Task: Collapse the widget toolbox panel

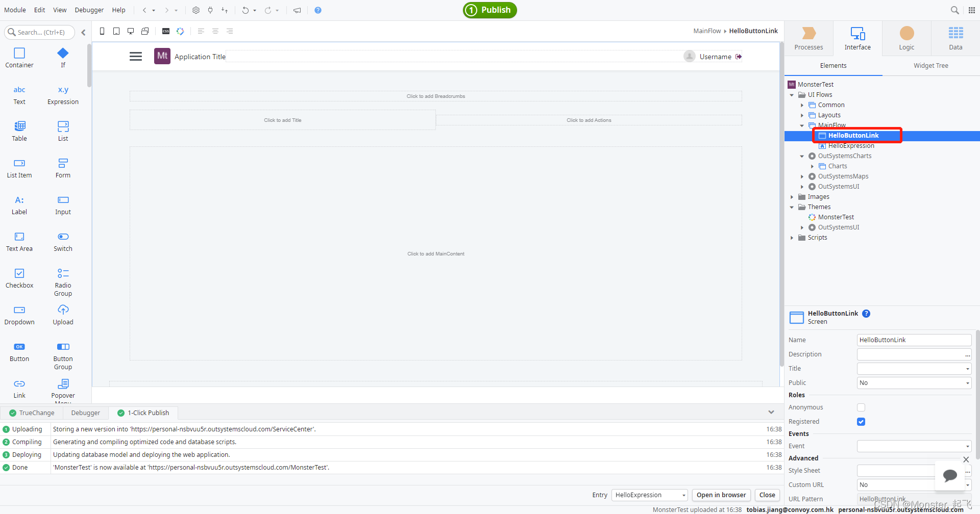Action: coord(83,32)
